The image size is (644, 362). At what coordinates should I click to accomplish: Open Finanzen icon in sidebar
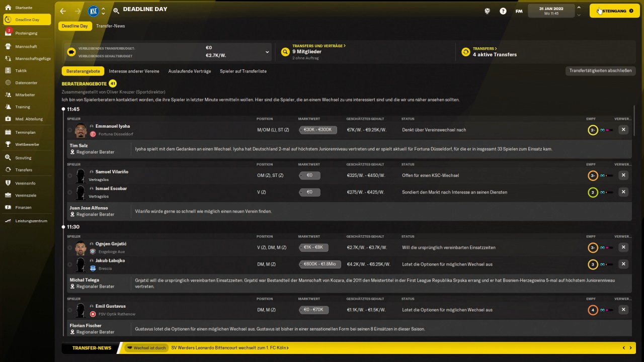click(8, 207)
